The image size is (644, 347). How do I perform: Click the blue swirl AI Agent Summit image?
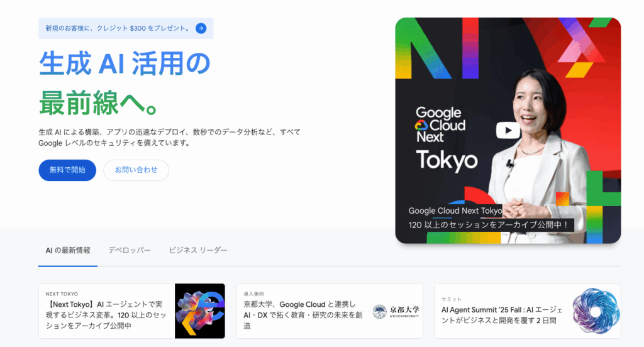pyautogui.click(x=596, y=311)
